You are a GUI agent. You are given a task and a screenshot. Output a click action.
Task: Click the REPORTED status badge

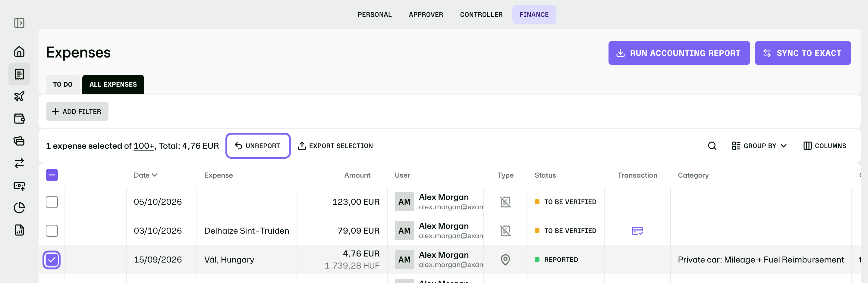click(556, 260)
